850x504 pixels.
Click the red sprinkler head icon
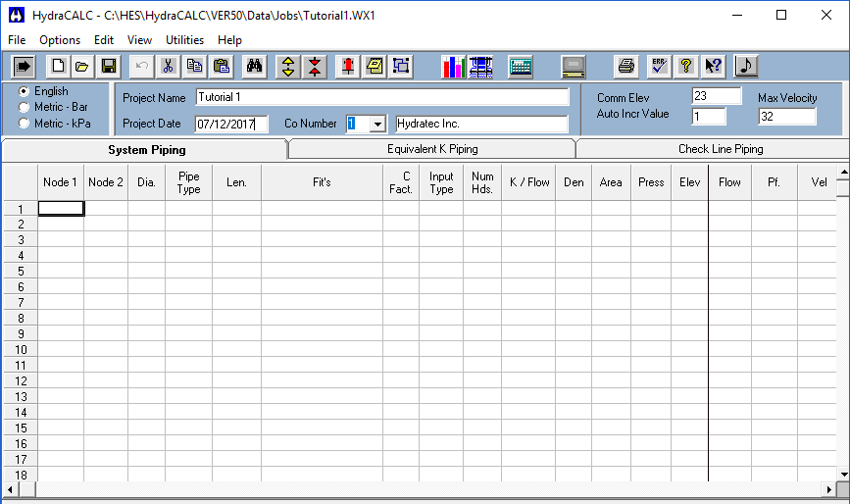pyautogui.click(x=347, y=67)
